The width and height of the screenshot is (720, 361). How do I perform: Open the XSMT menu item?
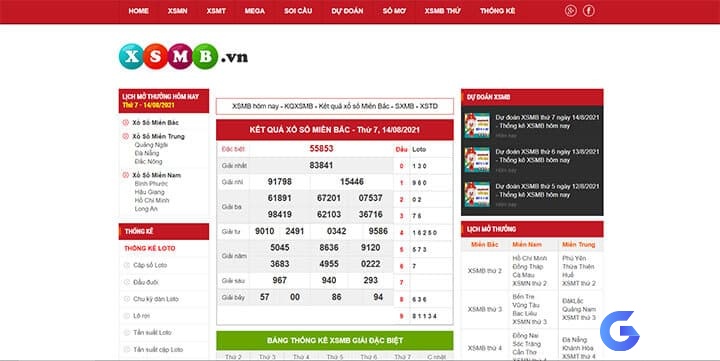pos(216,11)
